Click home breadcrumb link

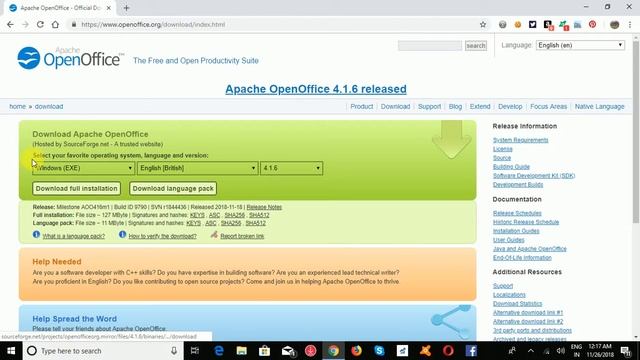(18, 107)
